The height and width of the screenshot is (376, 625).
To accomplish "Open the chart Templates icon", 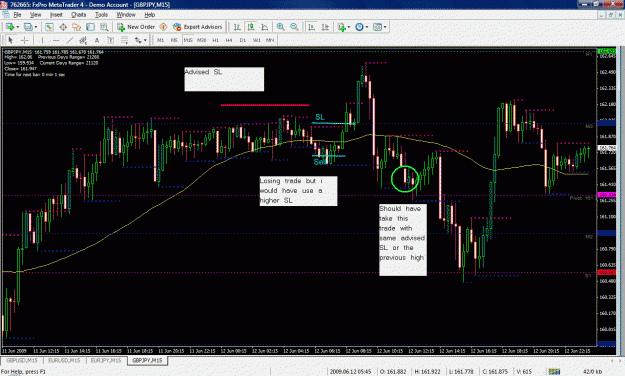I will 377,27.
